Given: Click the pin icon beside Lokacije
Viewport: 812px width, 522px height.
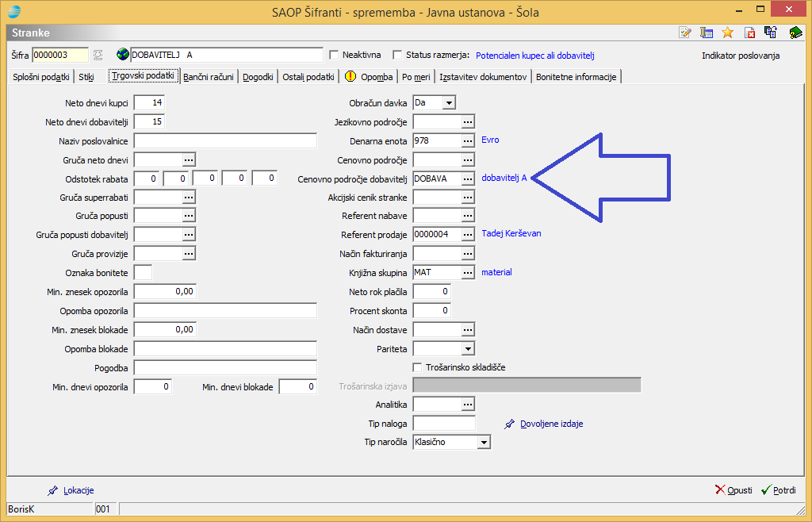Looking at the screenshot, I should 53,490.
